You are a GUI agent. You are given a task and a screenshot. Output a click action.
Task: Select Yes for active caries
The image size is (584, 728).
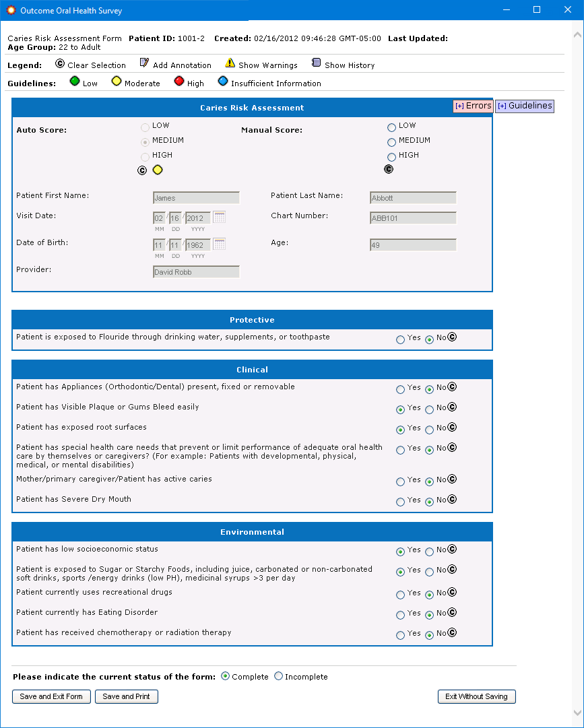[401, 482]
